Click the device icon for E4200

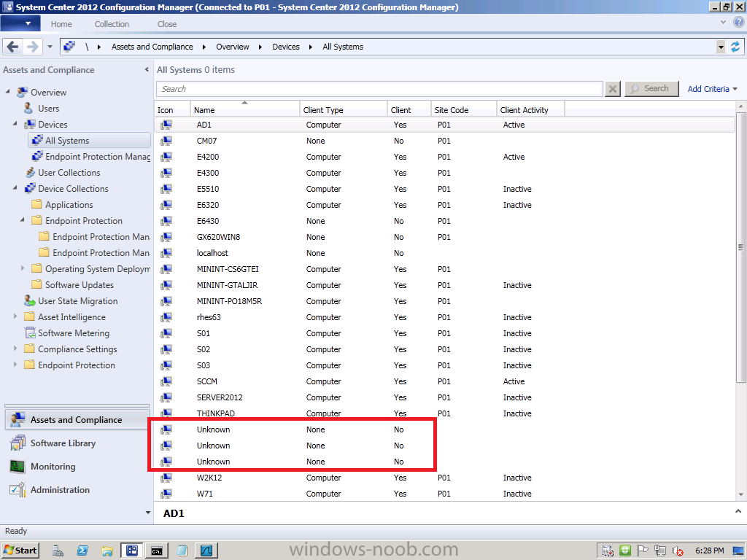coord(166,157)
